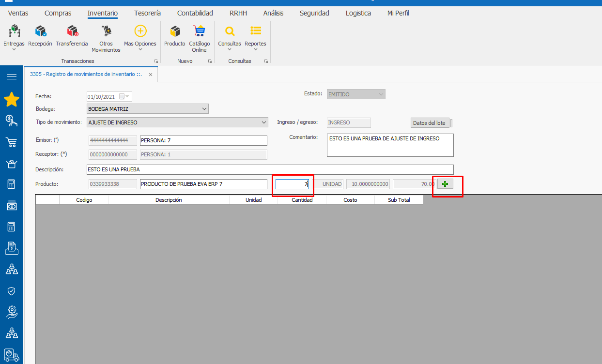Click the Comentario text area
Image resolution: width=602 pixels, height=364 pixels.
pyautogui.click(x=390, y=145)
